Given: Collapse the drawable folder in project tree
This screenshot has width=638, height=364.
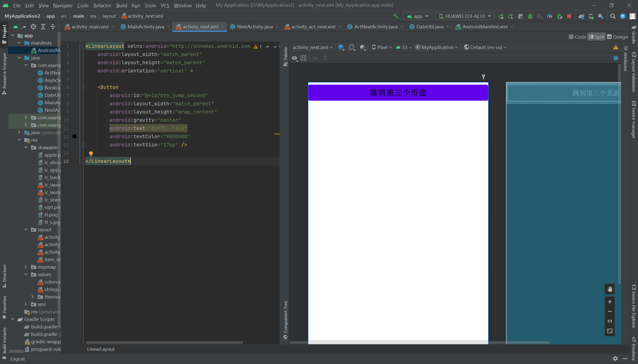Looking at the screenshot, I should coord(26,147).
